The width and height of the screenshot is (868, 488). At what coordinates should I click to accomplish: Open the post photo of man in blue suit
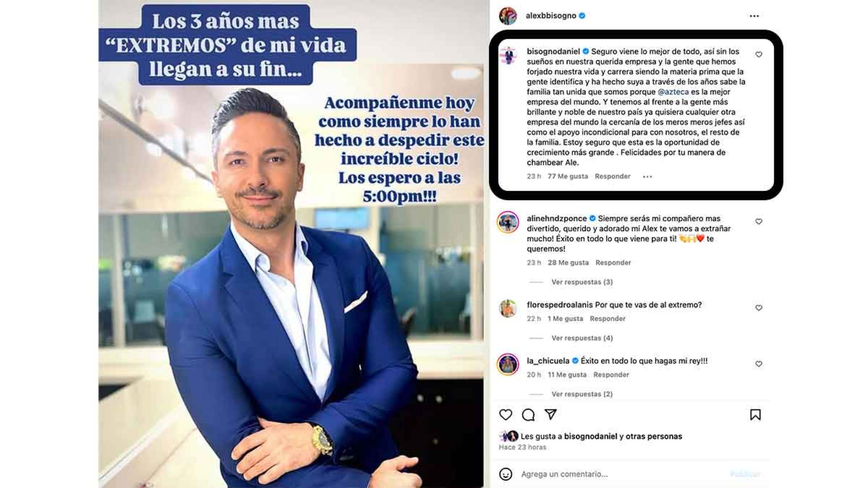pyautogui.click(x=292, y=244)
